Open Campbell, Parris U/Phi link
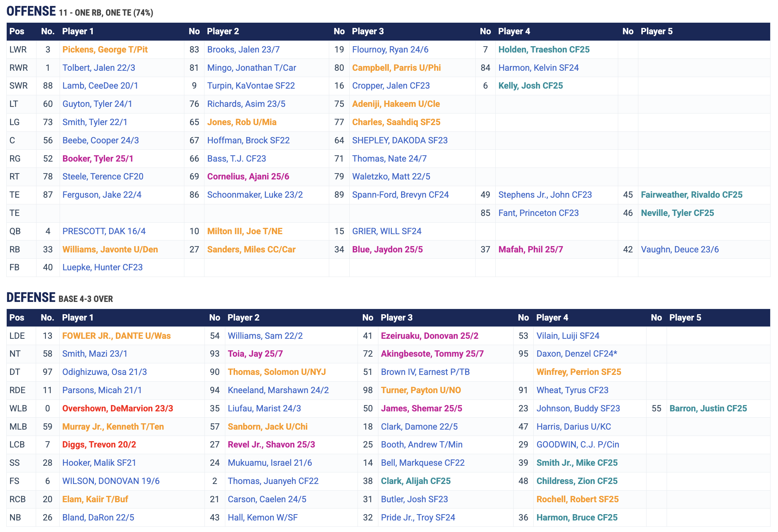This screenshot has width=778, height=532. point(397,68)
